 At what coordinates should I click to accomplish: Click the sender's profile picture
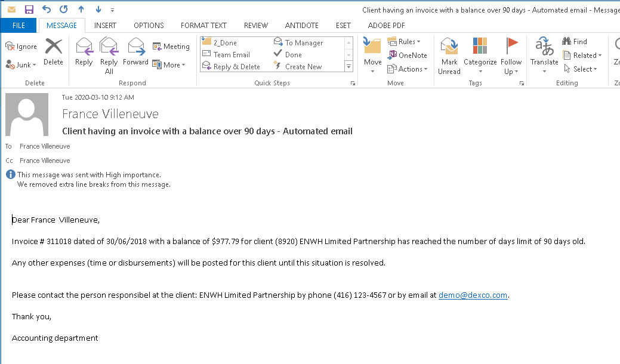click(27, 115)
